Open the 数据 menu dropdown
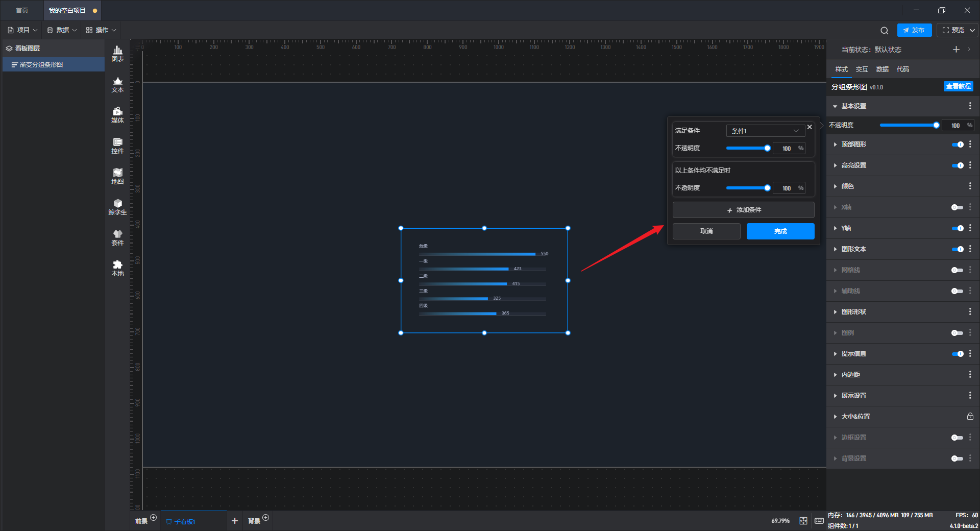Screen dimensions: 980x531 click(62, 30)
